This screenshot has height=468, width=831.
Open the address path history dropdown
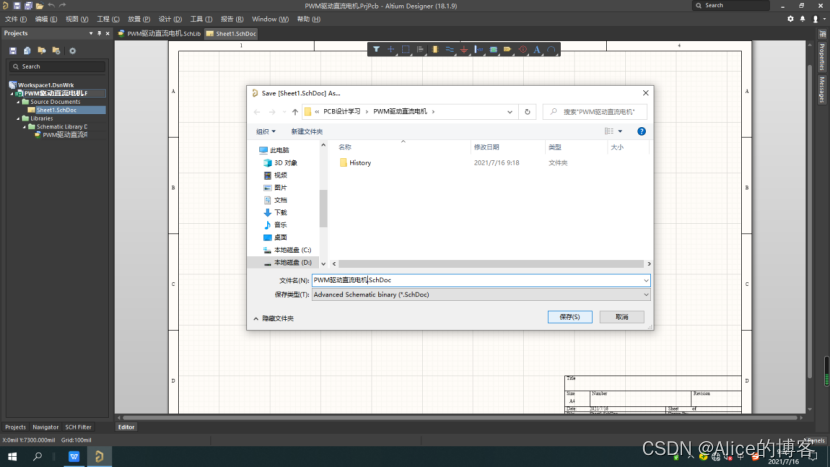pyautogui.click(x=510, y=112)
